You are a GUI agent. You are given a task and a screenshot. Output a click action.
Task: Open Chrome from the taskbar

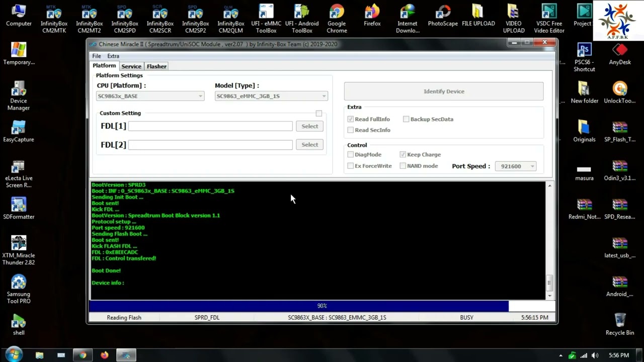click(x=83, y=355)
